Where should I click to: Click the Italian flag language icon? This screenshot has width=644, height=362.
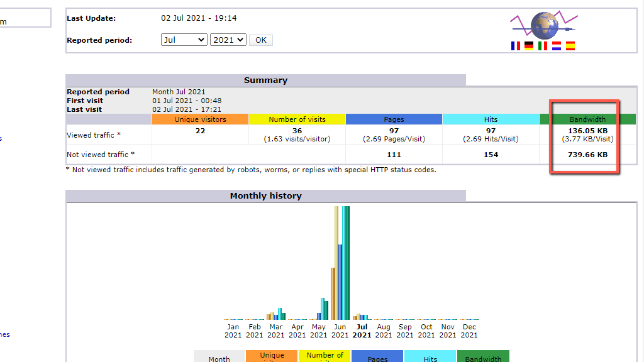tap(543, 46)
